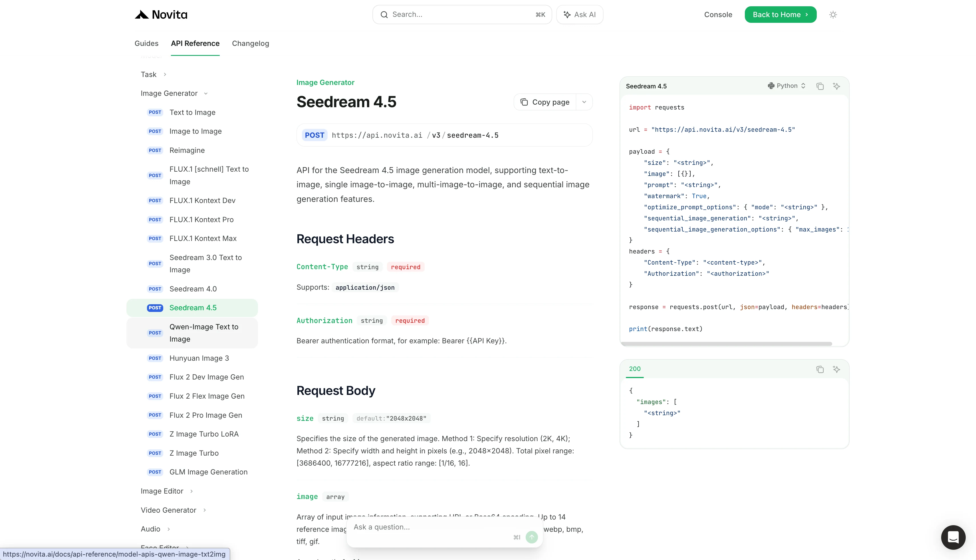The height and width of the screenshot is (560, 976).
Task: Click the Image Generator breadcrumb link
Action: (x=325, y=82)
